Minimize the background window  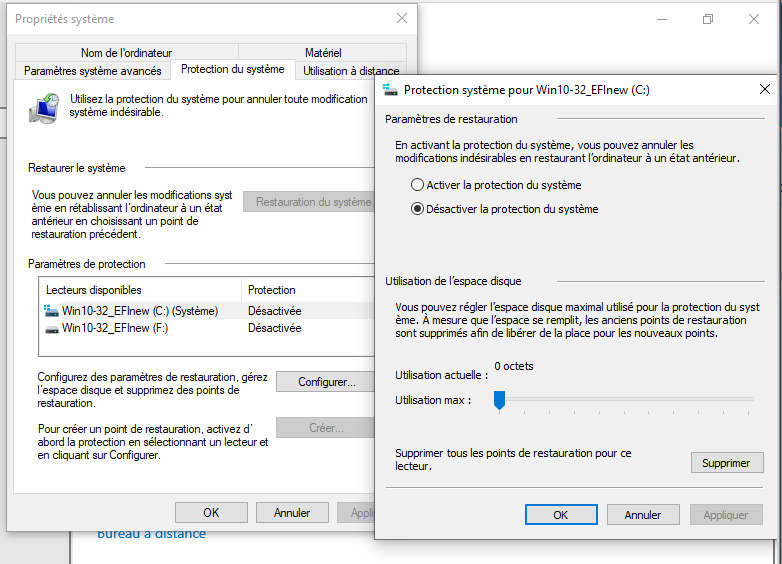click(662, 19)
